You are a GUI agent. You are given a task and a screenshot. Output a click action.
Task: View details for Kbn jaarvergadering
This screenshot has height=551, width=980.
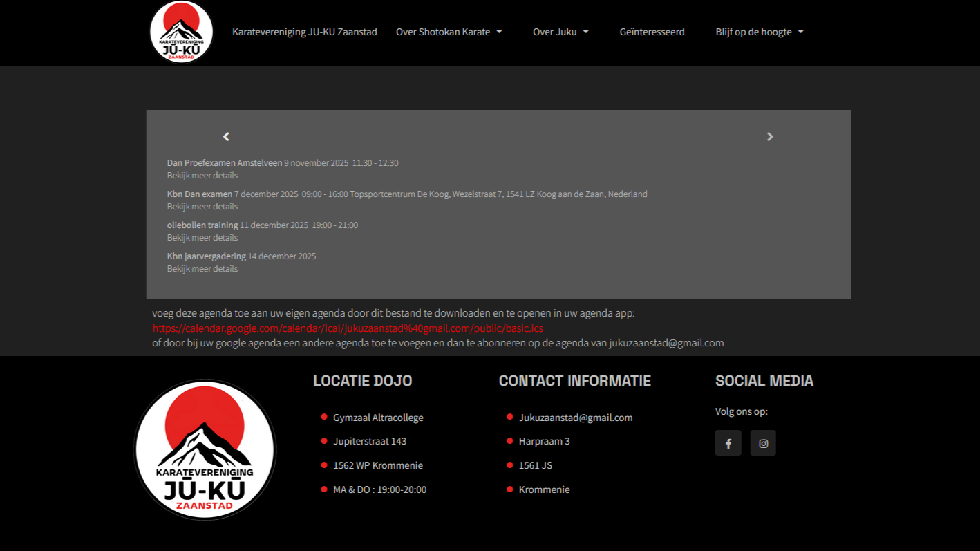coord(202,269)
